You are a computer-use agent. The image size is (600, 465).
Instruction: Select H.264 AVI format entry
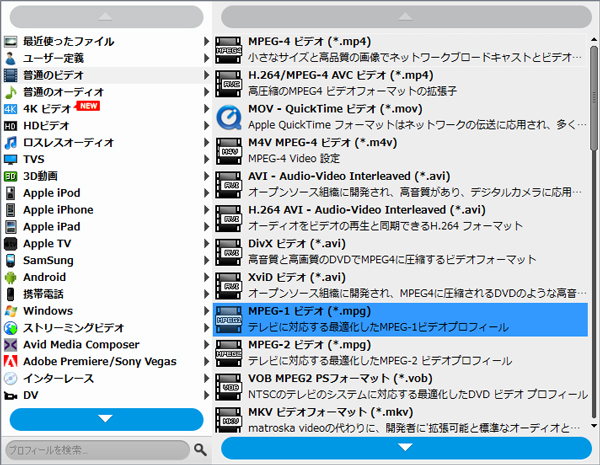(400, 218)
